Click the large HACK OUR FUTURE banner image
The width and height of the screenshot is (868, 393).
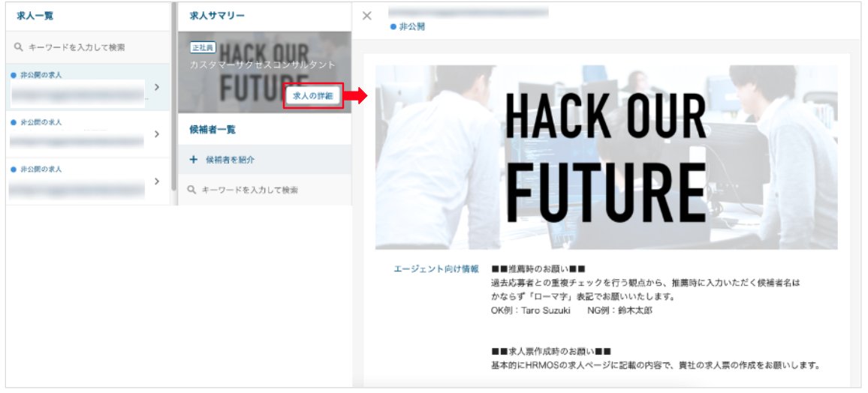coord(606,157)
